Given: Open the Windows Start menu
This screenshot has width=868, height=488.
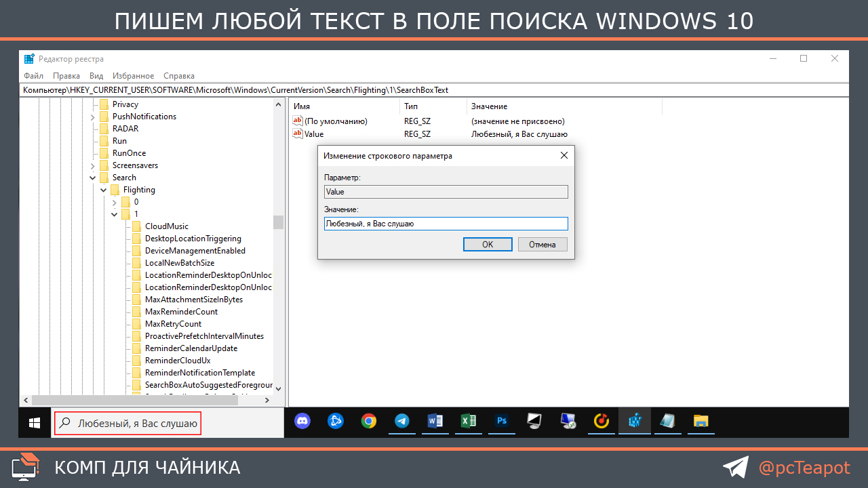Looking at the screenshot, I should [34, 423].
